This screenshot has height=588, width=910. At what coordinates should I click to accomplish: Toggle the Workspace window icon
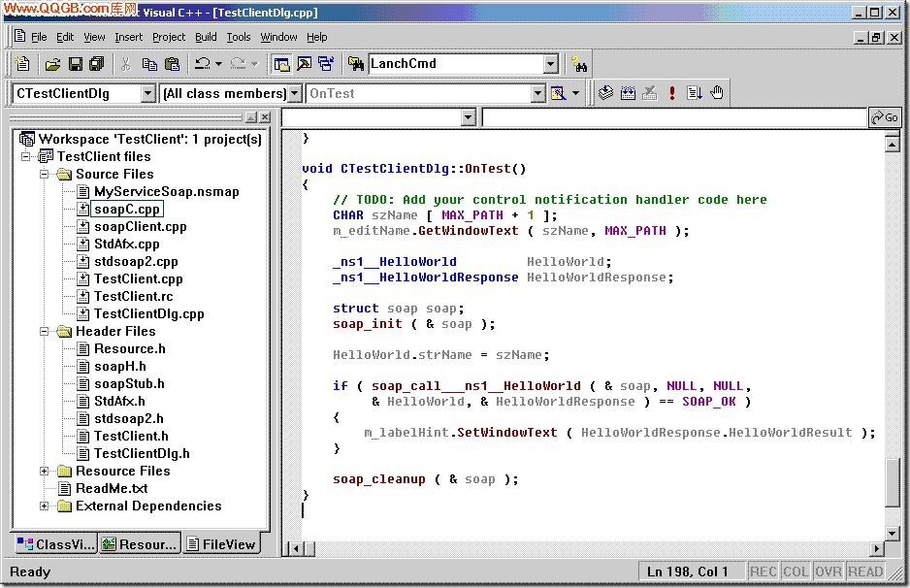pos(282,64)
